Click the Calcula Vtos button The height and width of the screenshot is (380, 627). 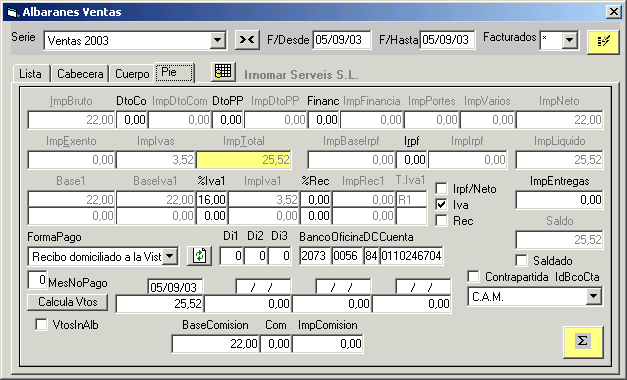tap(68, 302)
